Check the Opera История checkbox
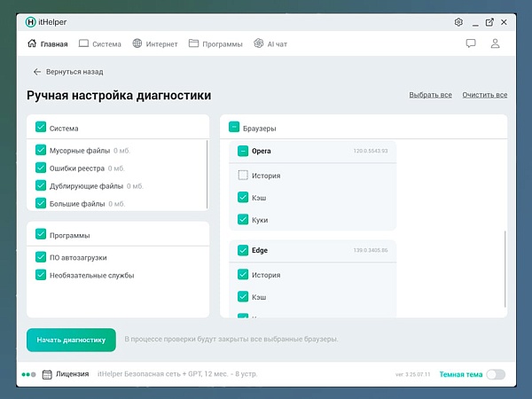The image size is (532, 399). coord(243,176)
